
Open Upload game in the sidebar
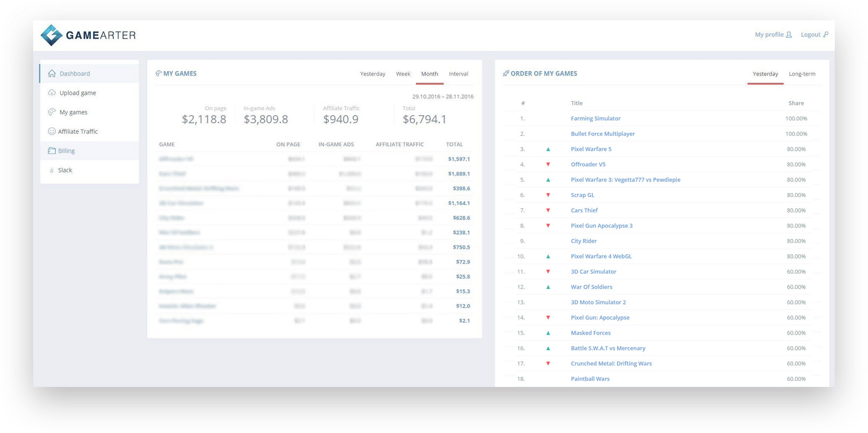[89, 93]
